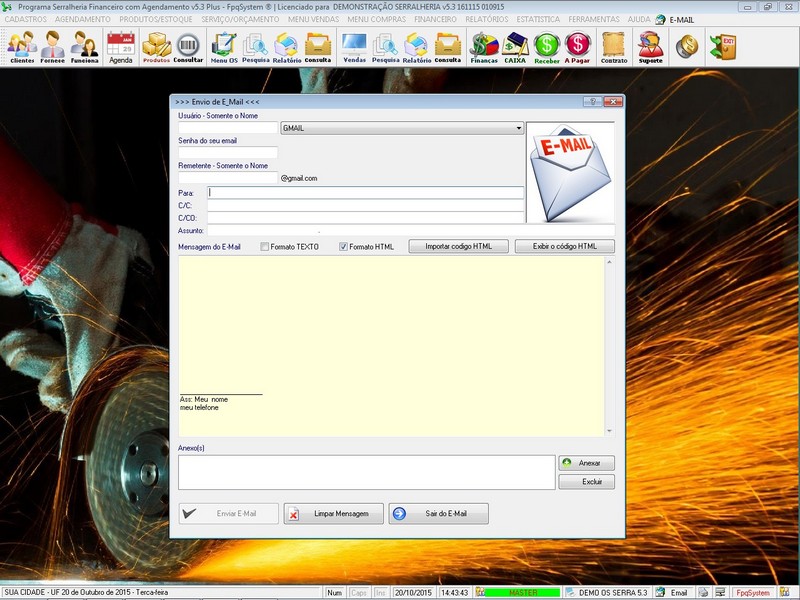The height and width of the screenshot is (600, 800).
Task: Enable the Formato TEXTO checkbox
Action: pyautogui.click(x=264, y=246)
